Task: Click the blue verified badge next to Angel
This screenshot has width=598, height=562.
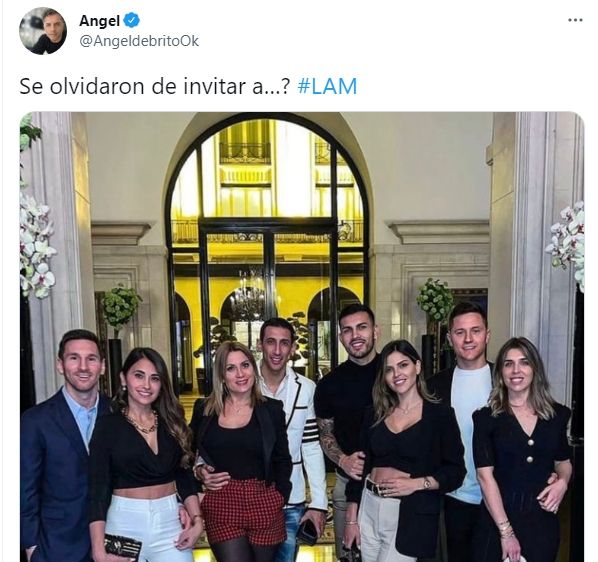Action: pos(132,20)
